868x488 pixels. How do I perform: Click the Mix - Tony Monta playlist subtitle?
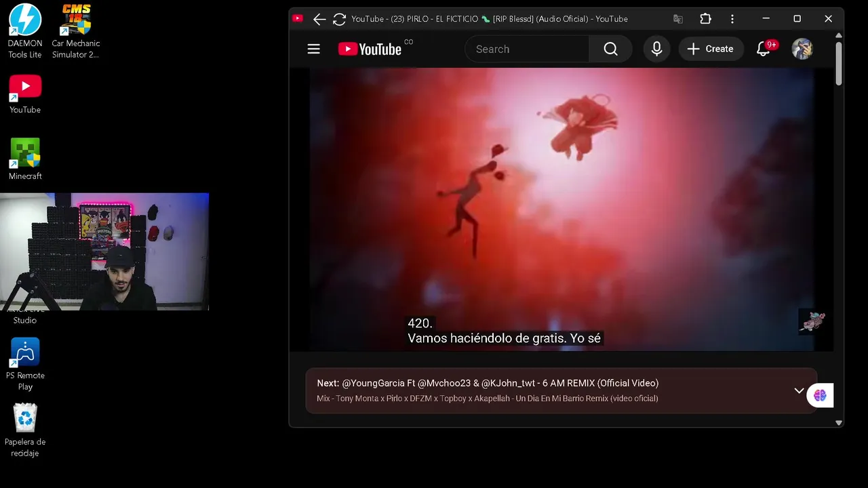pos(488,399)
